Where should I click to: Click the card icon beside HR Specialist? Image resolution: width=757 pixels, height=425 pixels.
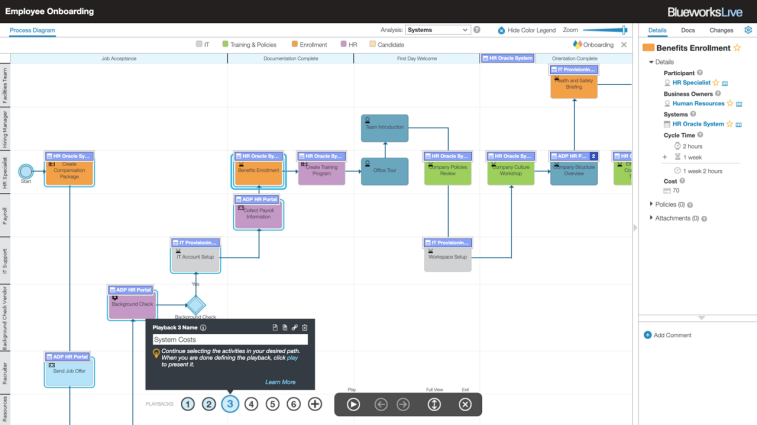[x=725, y=83]
